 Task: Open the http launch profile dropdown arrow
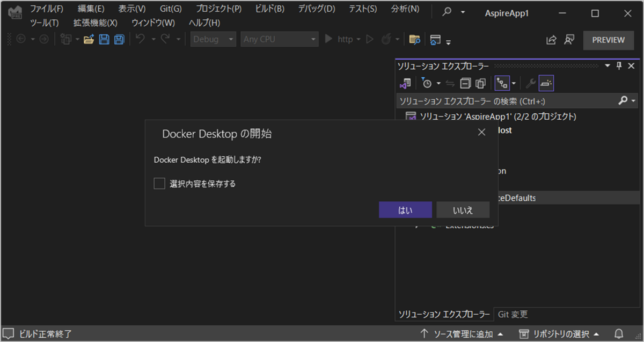358,40
